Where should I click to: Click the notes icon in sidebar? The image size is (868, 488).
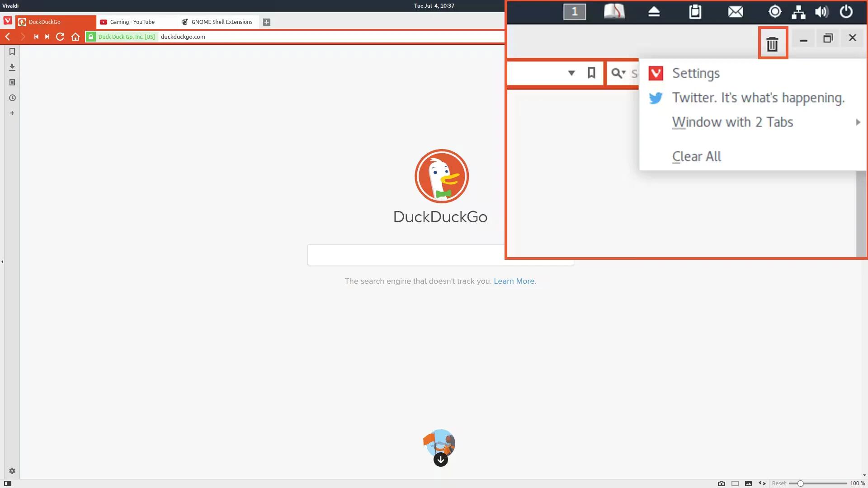[x=11, y=82]
